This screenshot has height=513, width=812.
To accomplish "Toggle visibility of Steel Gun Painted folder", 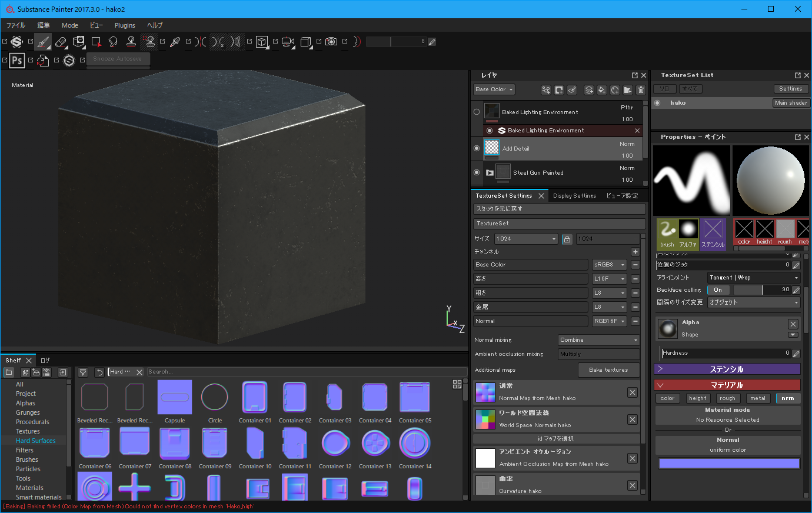I will [477, 172].
